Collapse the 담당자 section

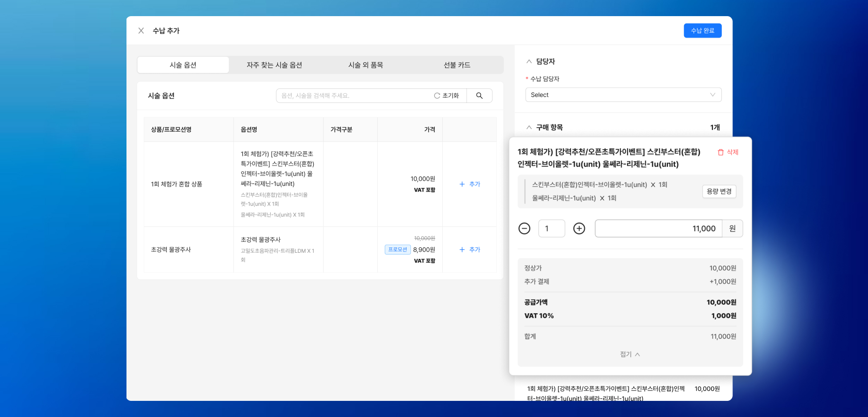pos(529,61)
